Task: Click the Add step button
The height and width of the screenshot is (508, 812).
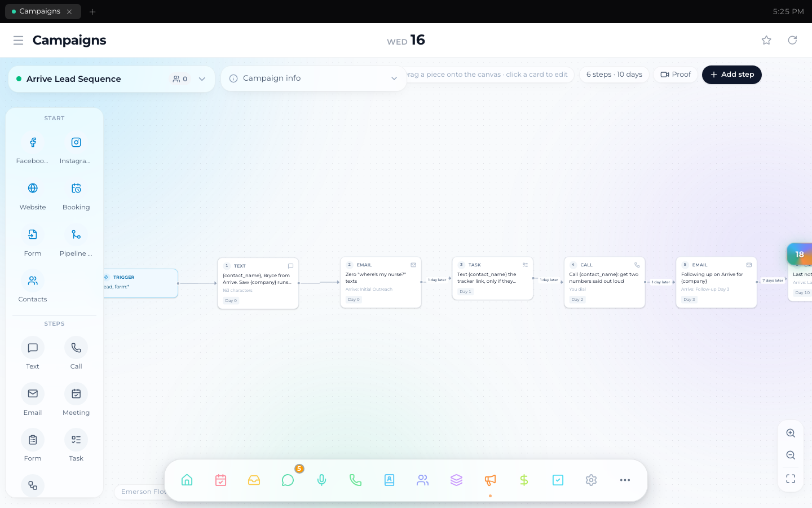Action: click(x=732, y=75)
